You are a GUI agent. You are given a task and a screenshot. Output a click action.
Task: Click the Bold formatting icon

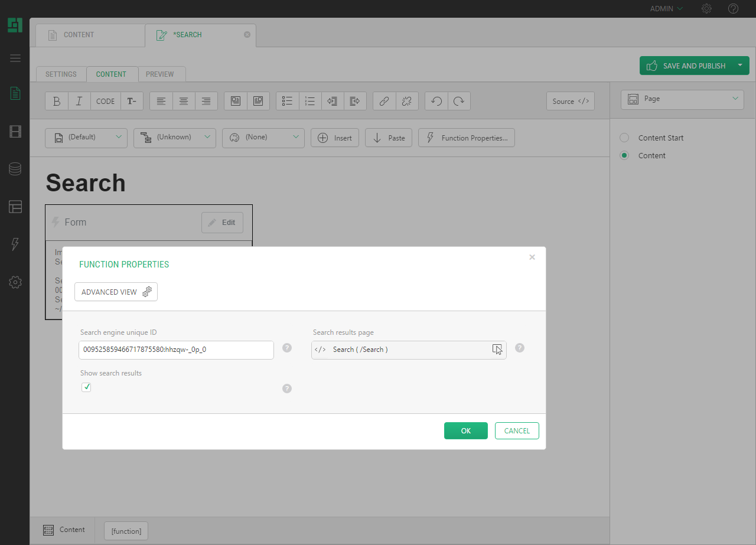[57, 101]
